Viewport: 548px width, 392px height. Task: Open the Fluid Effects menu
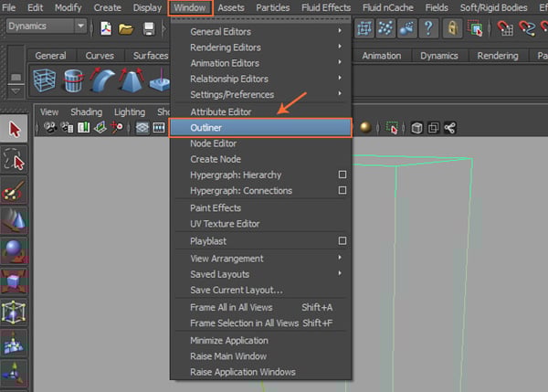[x=326, y=7]
